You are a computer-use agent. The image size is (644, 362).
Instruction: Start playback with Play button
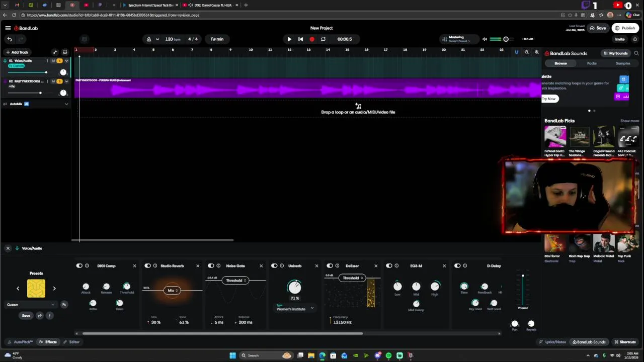pos(289,39)
